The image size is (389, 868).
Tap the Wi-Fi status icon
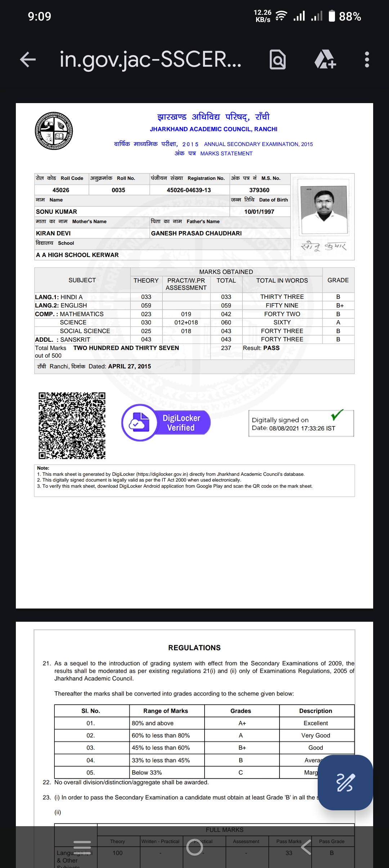tap(281, 16)
